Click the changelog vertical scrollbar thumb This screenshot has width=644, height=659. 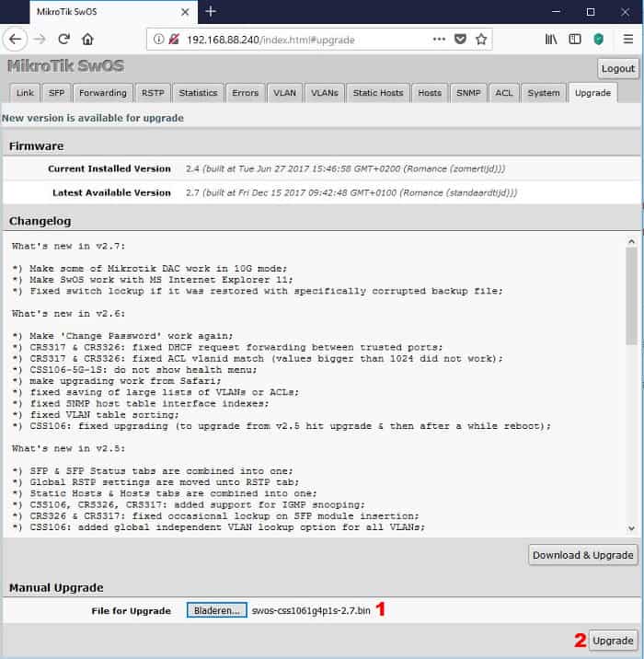(631, 295)
